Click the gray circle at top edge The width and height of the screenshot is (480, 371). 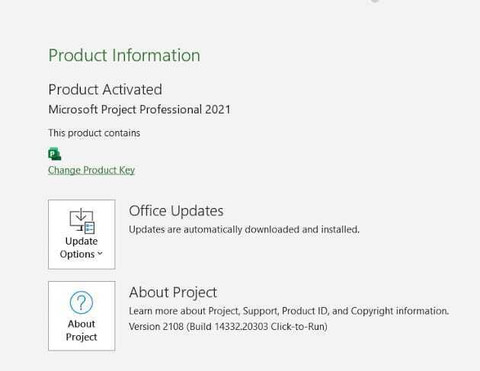pos(375,1)
